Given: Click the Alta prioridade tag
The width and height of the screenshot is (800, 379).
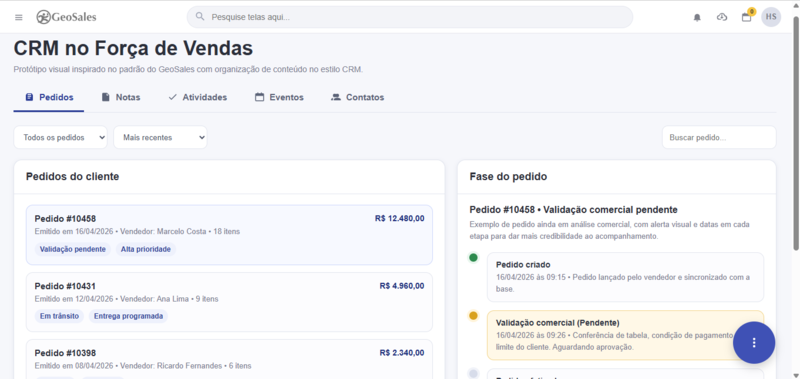Looking at the screenshot, I should click(146, 249).
